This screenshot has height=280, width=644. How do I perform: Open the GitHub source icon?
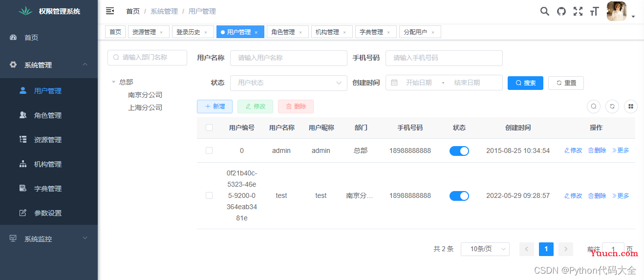[x=561, y=11]
